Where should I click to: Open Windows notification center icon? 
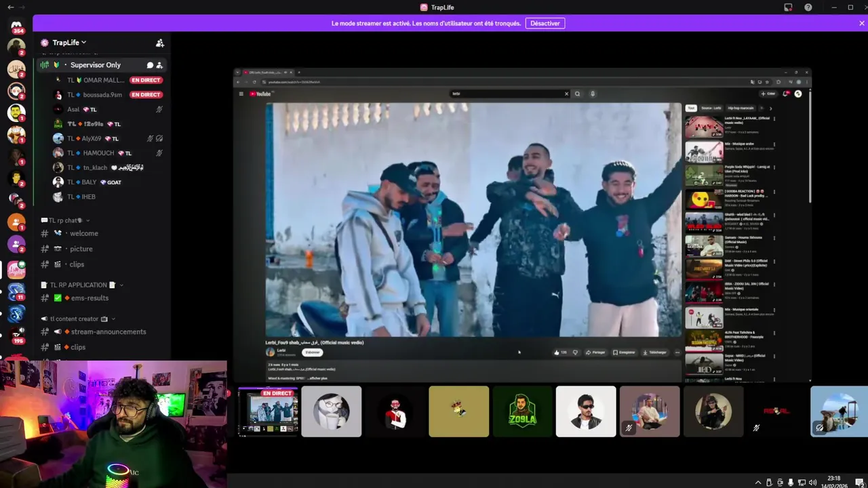859,483
